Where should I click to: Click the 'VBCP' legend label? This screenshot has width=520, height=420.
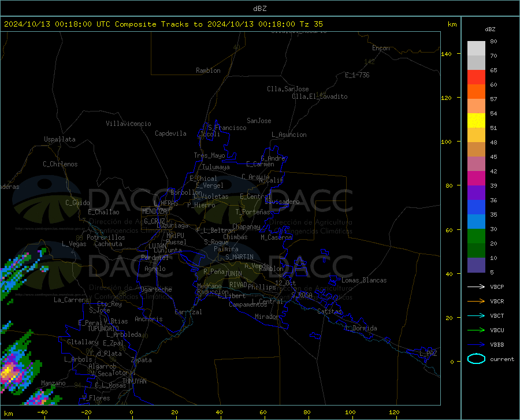coord(497,287)
